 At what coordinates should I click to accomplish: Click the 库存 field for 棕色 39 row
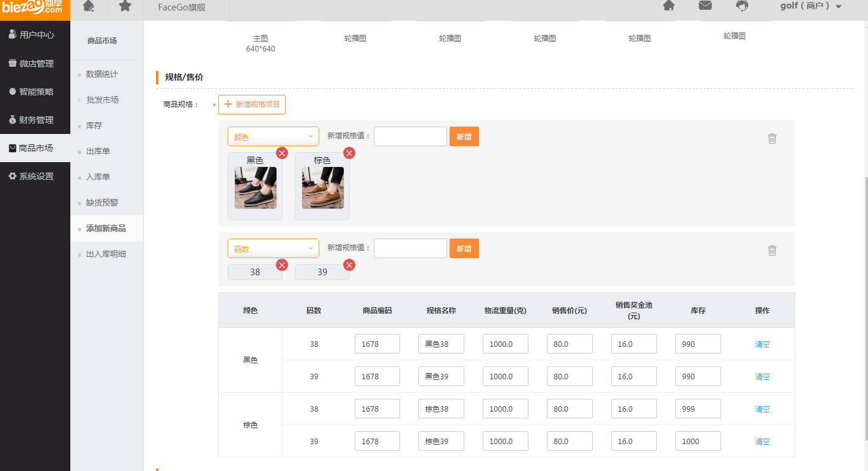point(698,441)
